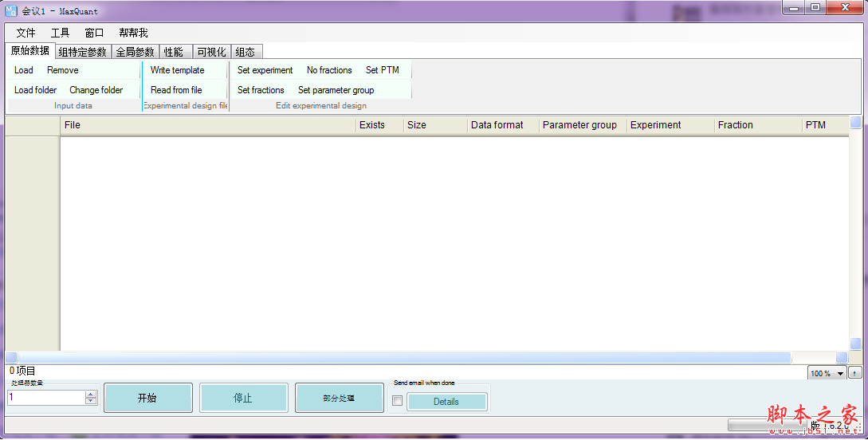Click the progress bar in status bar
This screenshot has width=868, height=440.
point(767,425)
